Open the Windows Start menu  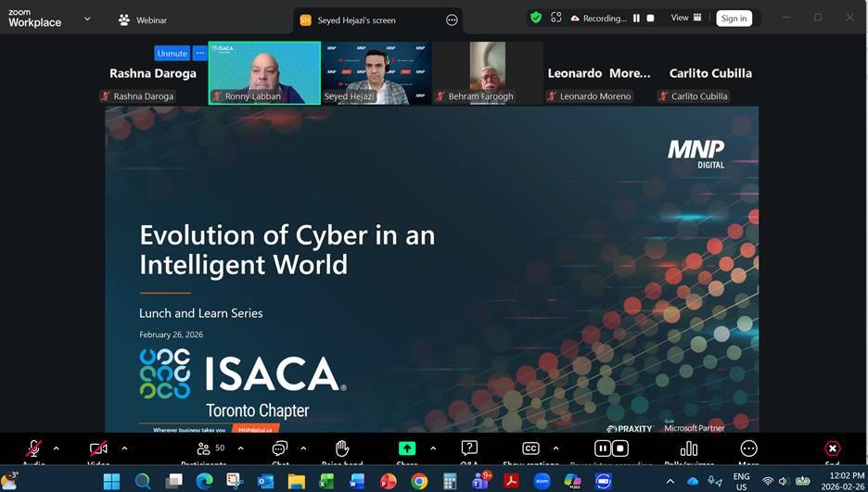pyautogui.click(x=112, y=481)
